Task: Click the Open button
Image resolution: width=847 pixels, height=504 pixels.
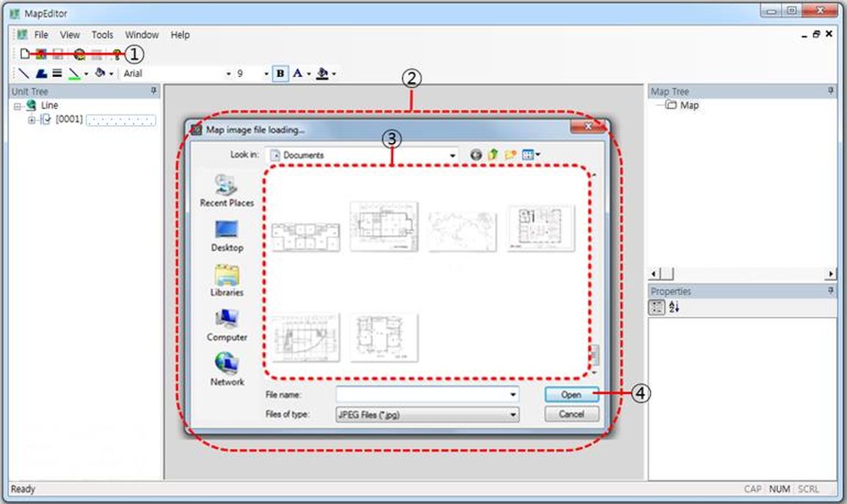Action: coord(571,395)
